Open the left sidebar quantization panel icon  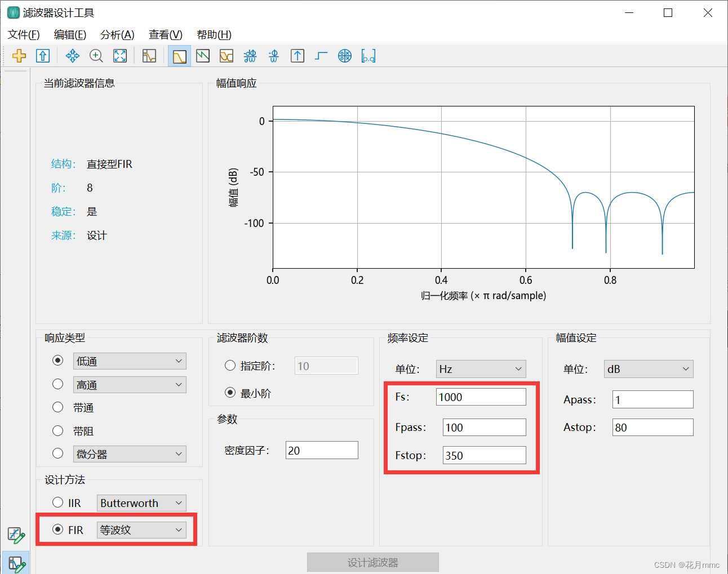click(16, 536)
